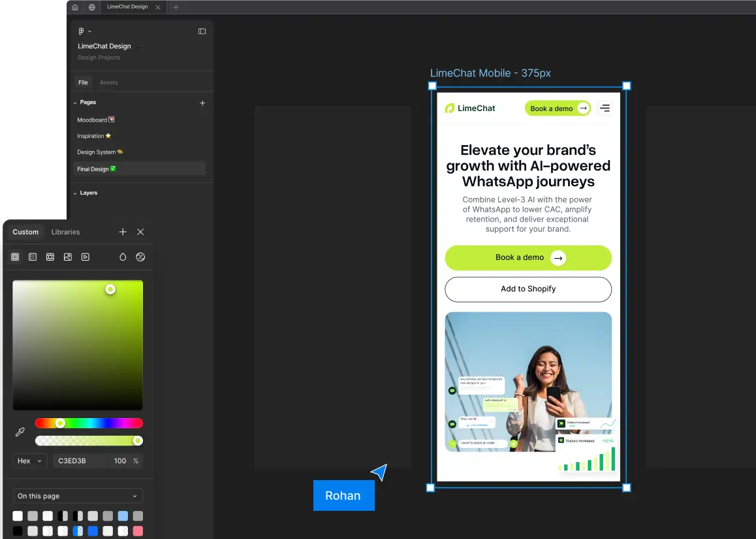
Task: Switch to the Libraries tab
Action: 65,232
